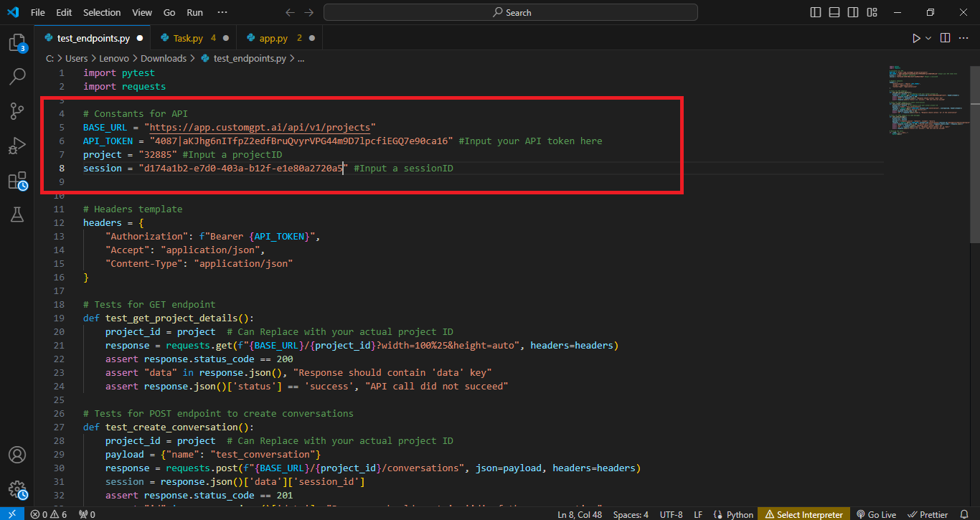Open the Accounts icon in activity bar
Screen dimensions: 980x520
point(17,454)
